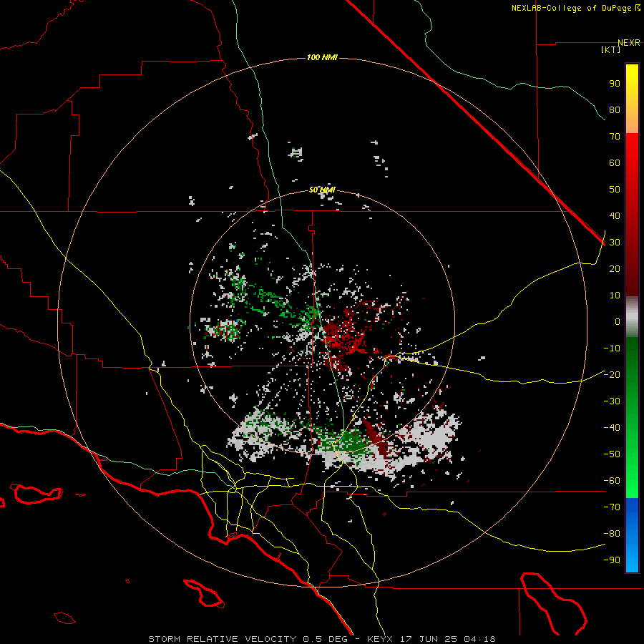The width and height of the screenshot is (644, 644).
Task: Click the 10 value on velocity scale
Action: [615, 296]
